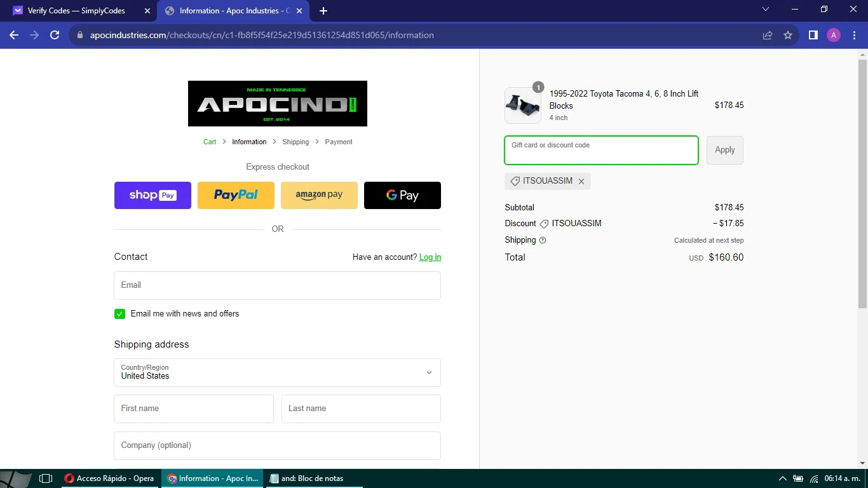Click the scrollbar down arrow

click(x=862, y=463)
